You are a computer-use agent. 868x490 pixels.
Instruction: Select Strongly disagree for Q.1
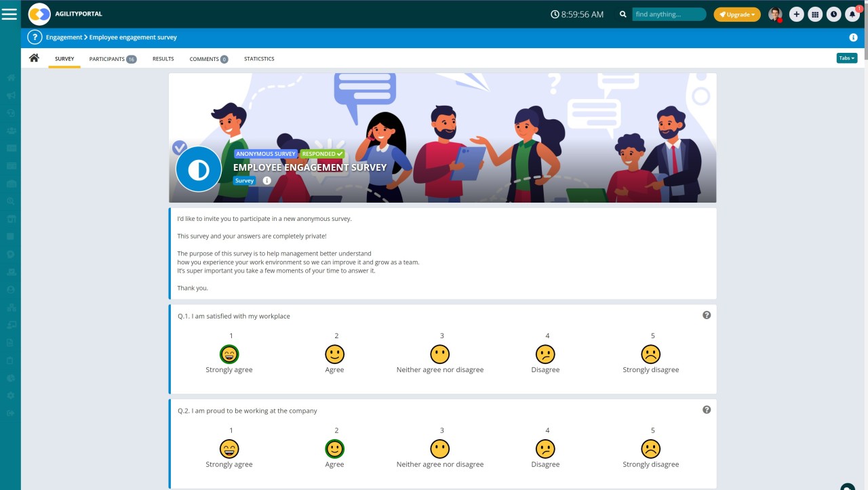click(x=651, y=353)
